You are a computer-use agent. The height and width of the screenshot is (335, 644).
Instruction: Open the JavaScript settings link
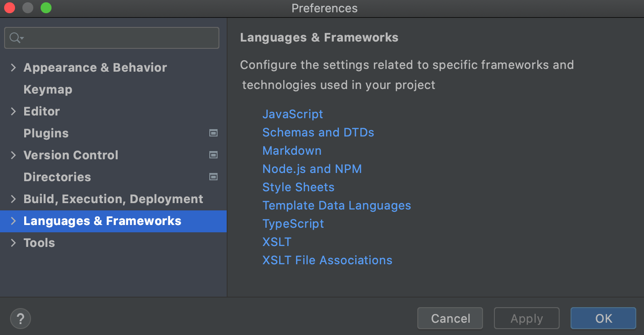[292, 114]
